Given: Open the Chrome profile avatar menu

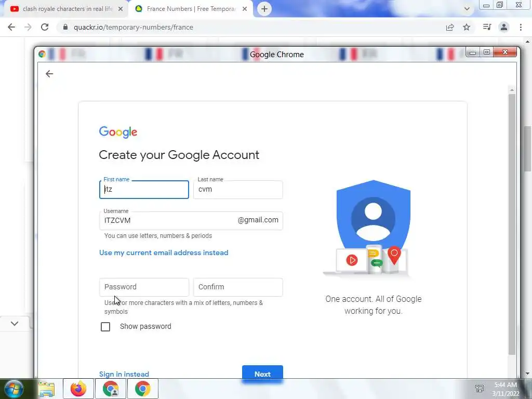Looking at the screenshot, I should pyautogui.click(x=504, y=27).
